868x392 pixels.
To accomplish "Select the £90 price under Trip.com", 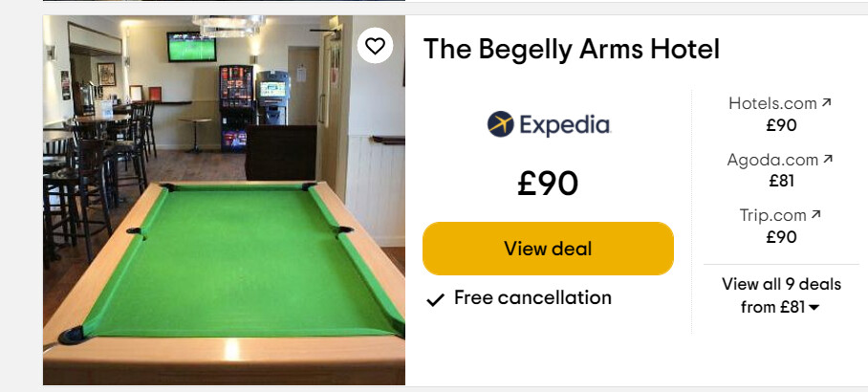I will coord(781,237).
